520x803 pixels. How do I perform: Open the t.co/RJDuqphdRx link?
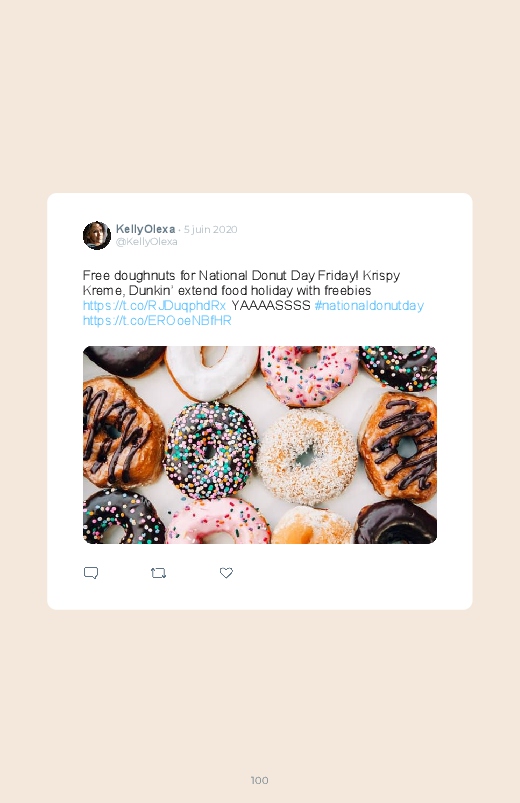coord(154,305)
